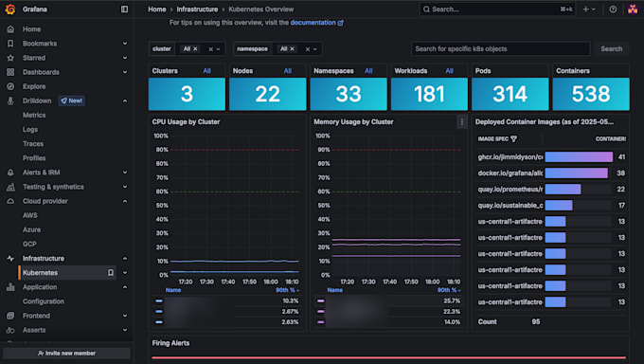644x364 pixels.
Task: Click the bookmark icon on Kubernetes row
Action: point(111,273)
